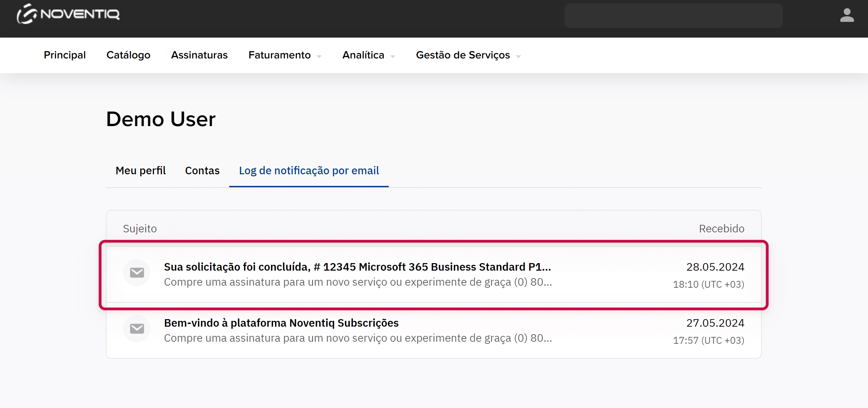This screenshot has height=408, width=868.
Task: Click the Sujeito column header
Action: pyautogui.click(x=140, y=229)
